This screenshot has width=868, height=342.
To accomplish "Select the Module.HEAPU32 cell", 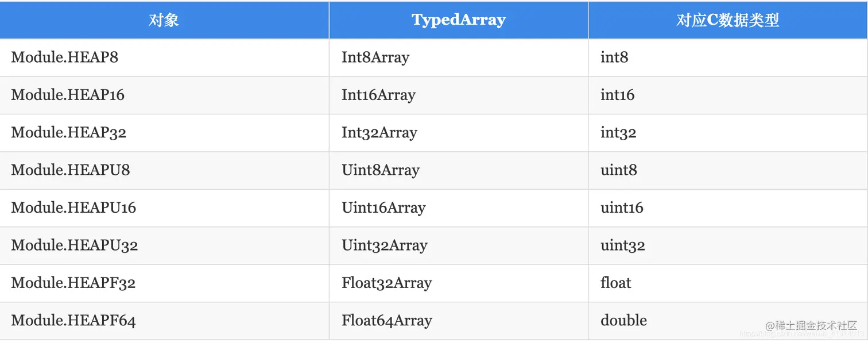I will coord(75,245).
